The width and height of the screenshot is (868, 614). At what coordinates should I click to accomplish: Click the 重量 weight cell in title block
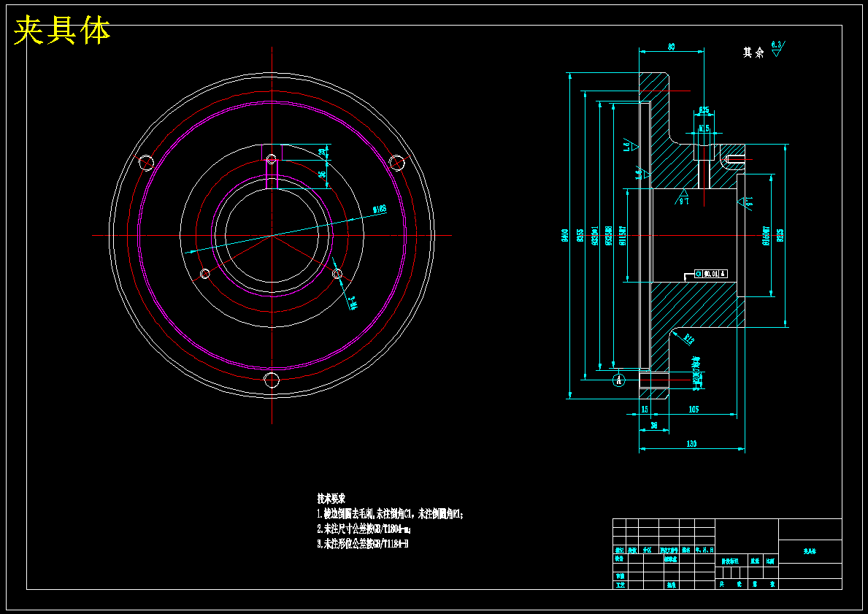coord(755,561)
